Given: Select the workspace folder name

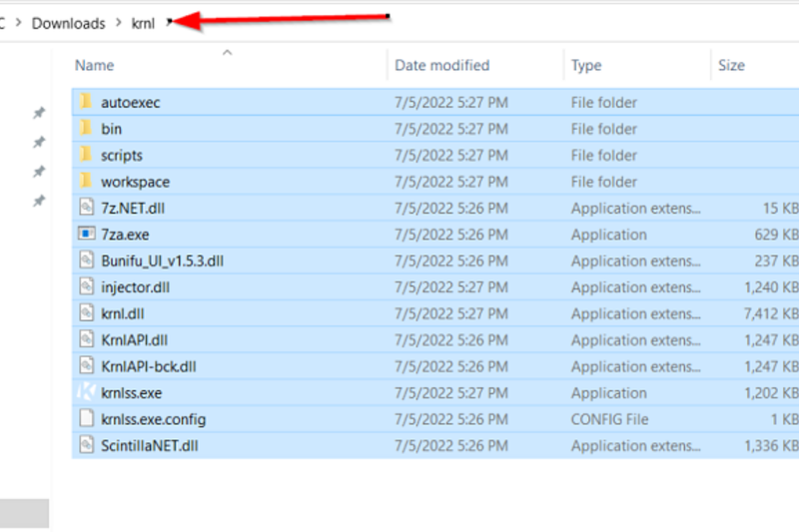Looking at the screenshot, I should (135, 182).
